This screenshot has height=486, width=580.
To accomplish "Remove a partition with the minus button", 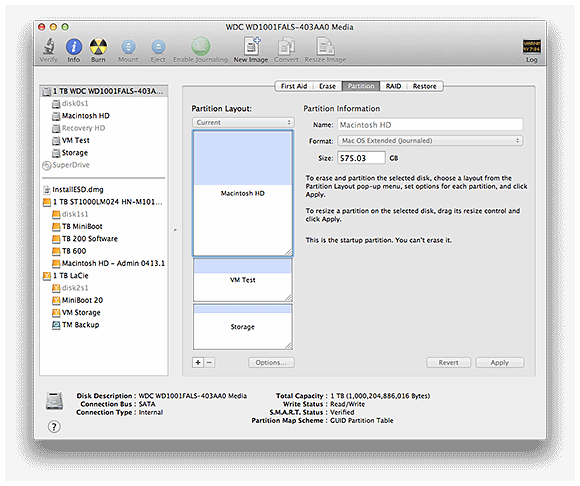I will (x=209, y=362).
